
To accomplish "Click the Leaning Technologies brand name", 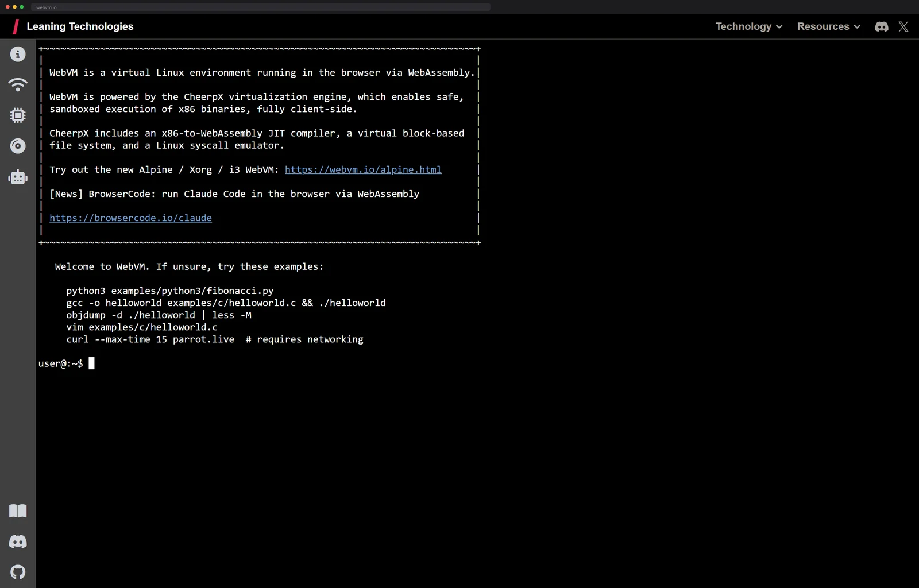I will click(80, 26).
